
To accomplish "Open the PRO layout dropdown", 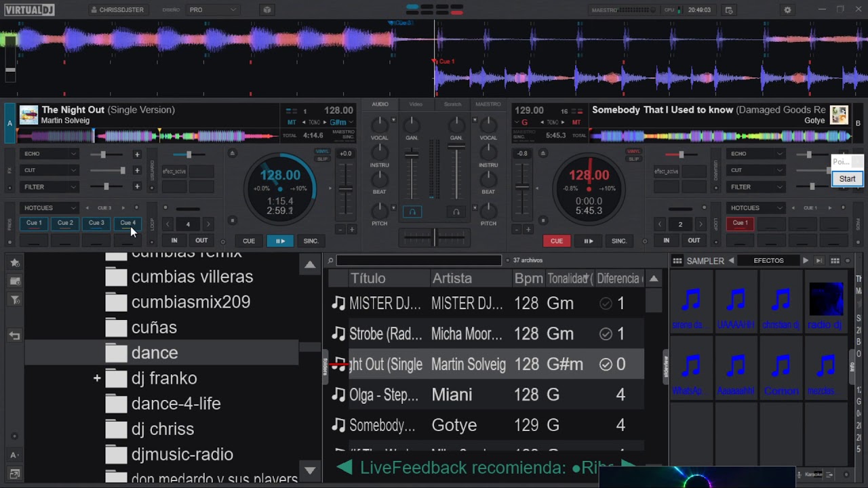I will pos(212,10).
